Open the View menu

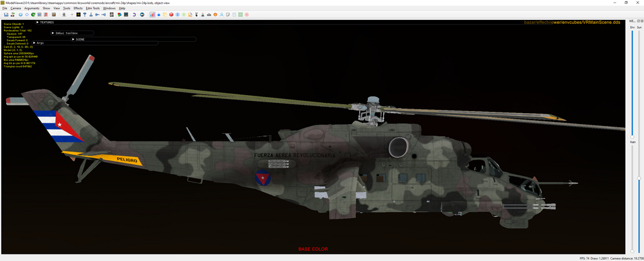pyautogui.click(x=57, y=8)
